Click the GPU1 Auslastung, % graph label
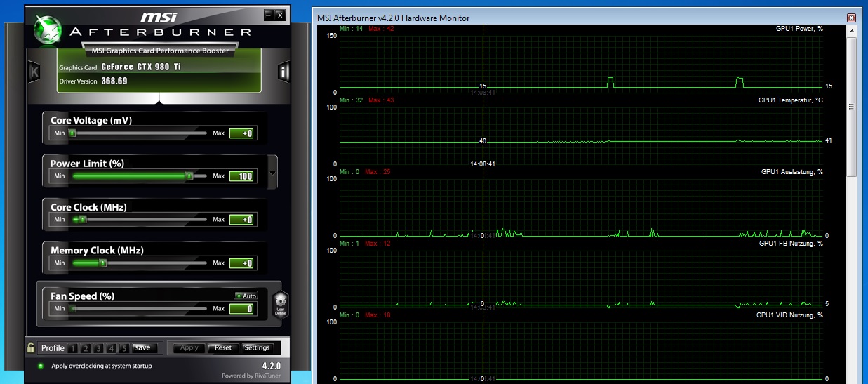Image resolution: width=868 pixels, height=384 pixels. [792, 172]
